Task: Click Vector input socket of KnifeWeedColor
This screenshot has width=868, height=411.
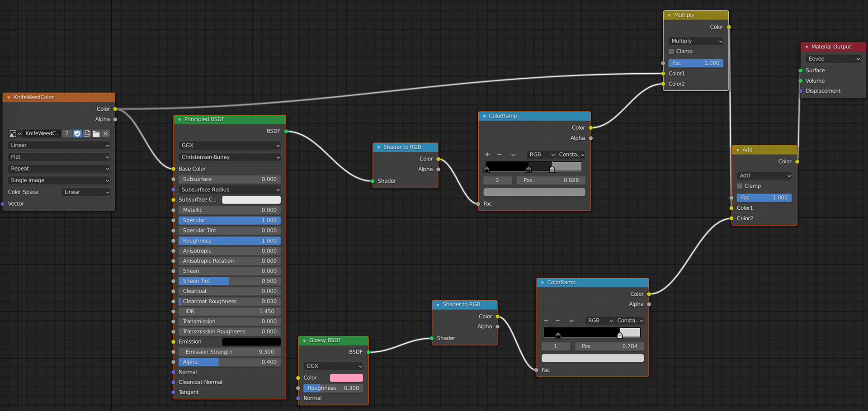Action: [3, 204]
